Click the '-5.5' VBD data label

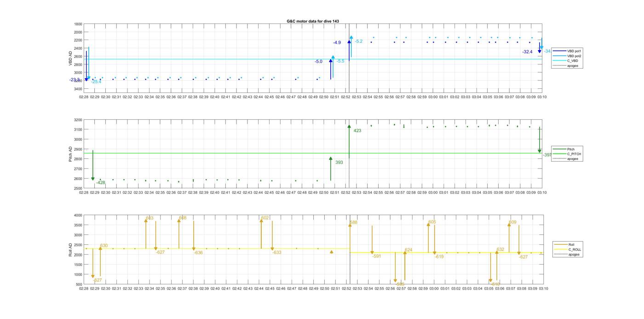340,61
